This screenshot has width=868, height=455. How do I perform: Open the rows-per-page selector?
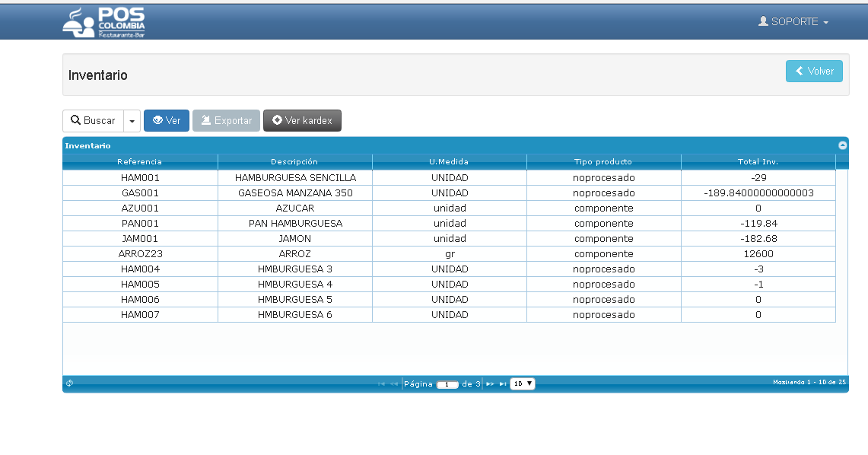(523, 383)
